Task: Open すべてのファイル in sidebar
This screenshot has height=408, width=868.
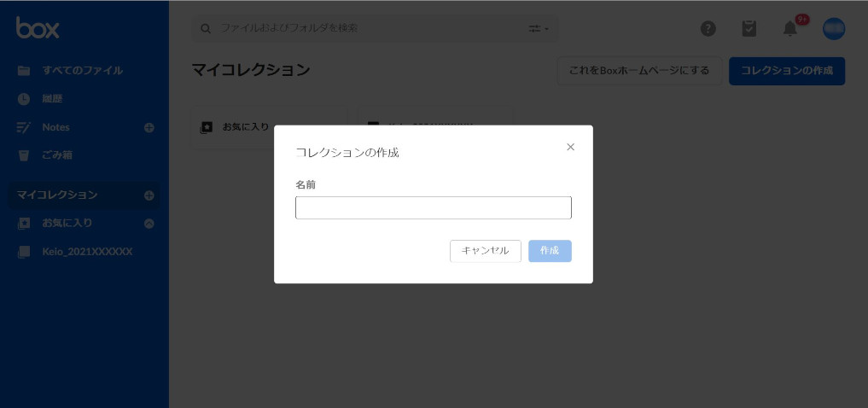Action: 82,71
